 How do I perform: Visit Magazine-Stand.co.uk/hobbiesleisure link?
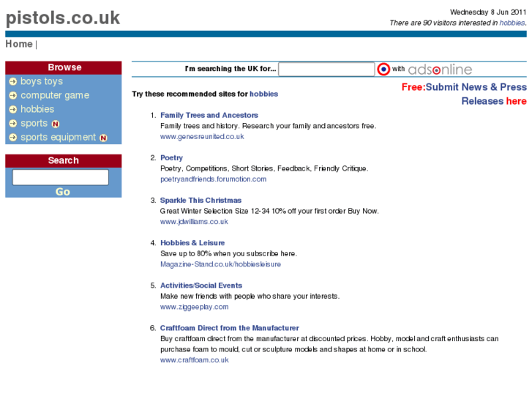coord(220,264)
